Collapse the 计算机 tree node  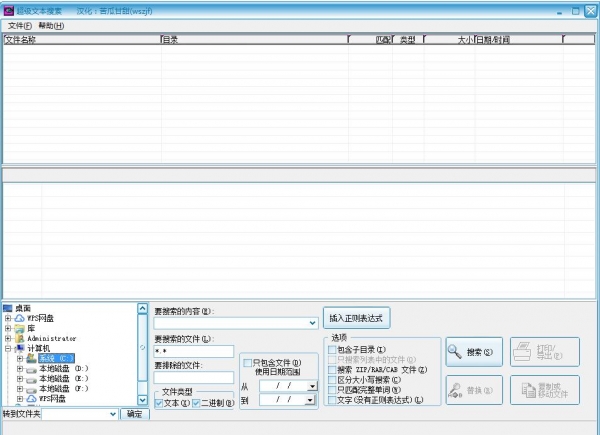pyautogui.click(x=8, y=348)
